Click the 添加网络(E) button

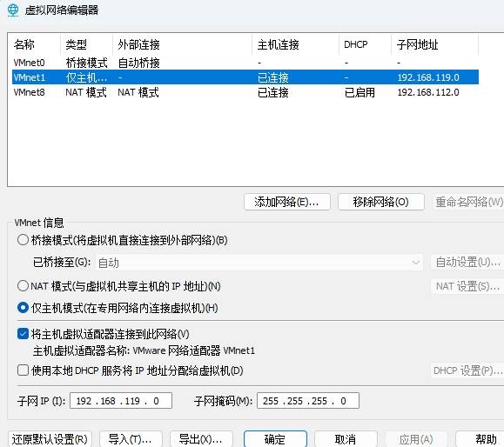click(x=287, y=202)
